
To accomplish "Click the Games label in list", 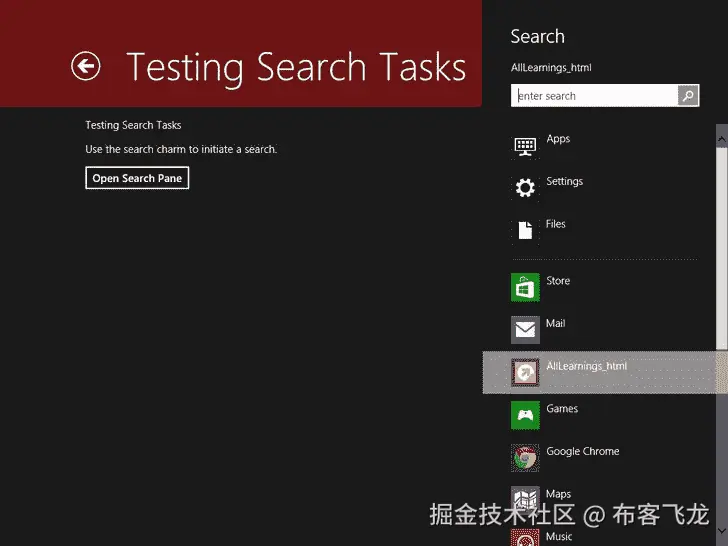I will pos(562,409).
